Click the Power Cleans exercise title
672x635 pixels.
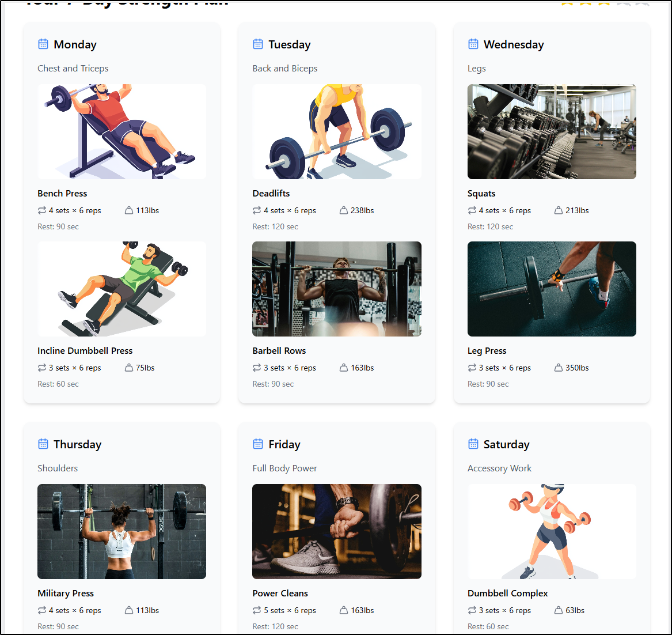pos(280,594)
